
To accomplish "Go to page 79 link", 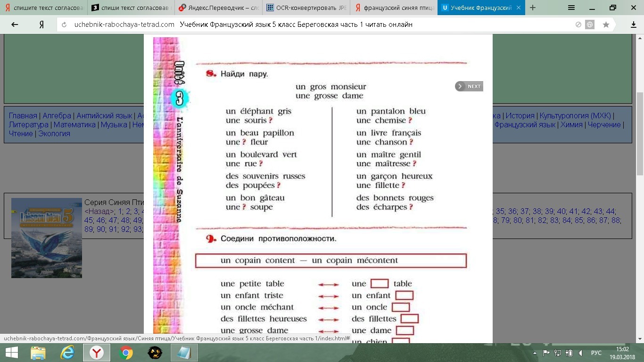I will (505, 220).
